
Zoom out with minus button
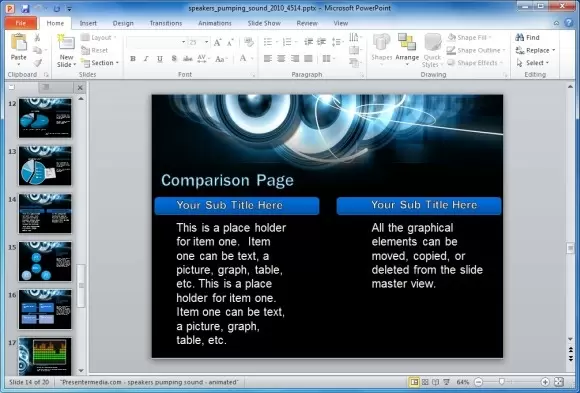tap(478, 382)
